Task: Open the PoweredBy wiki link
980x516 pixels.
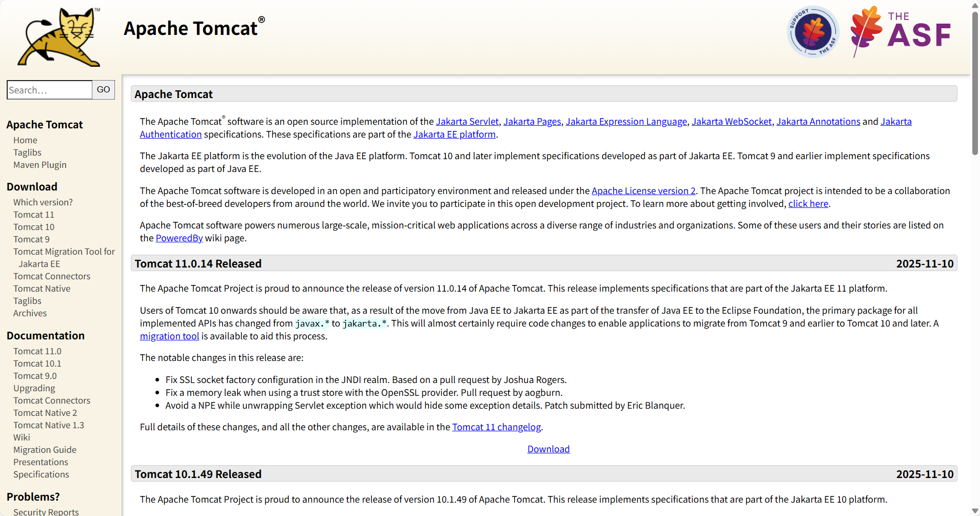Action: [x=180, y=238]
